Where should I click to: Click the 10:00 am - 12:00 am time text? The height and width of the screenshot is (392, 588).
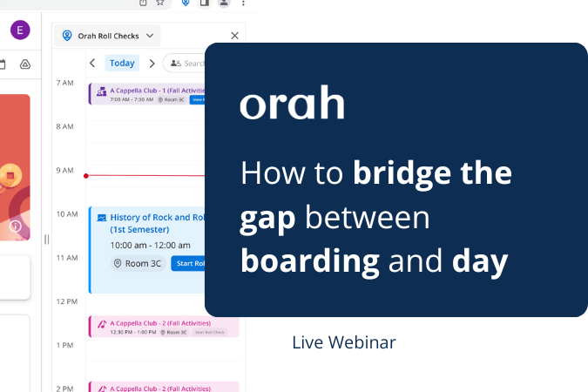tap(151, 246)
